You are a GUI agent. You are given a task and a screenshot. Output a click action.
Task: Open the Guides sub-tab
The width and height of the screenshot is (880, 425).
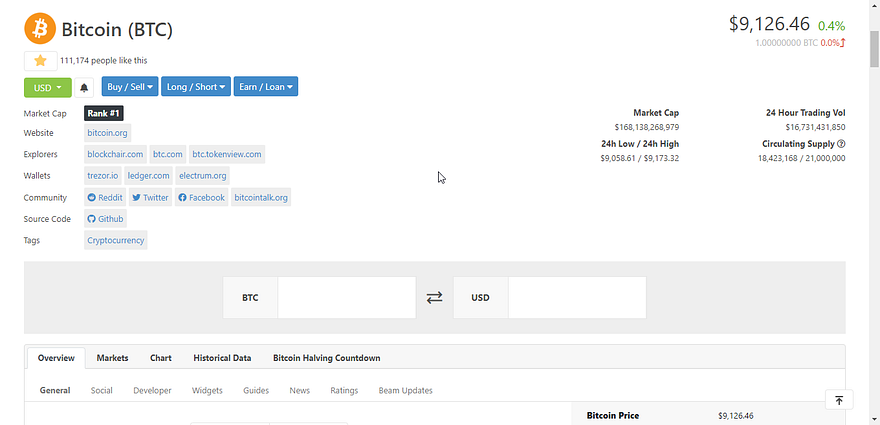[x=256, y=390]
